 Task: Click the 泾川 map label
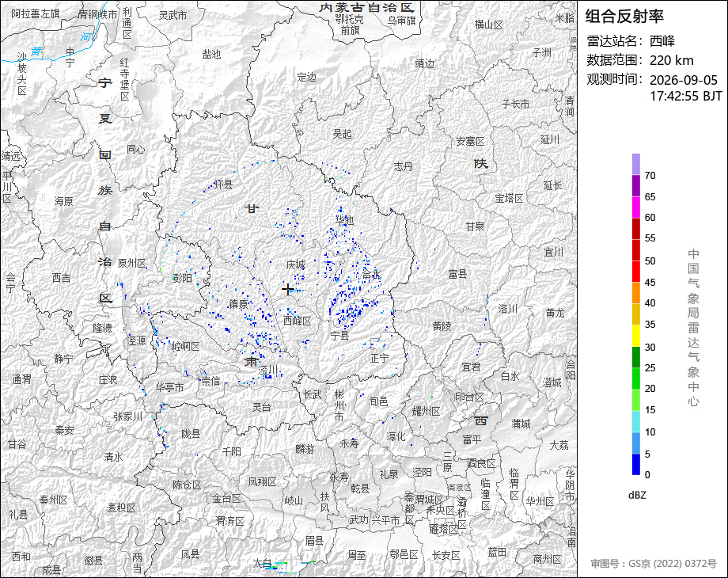268,370
